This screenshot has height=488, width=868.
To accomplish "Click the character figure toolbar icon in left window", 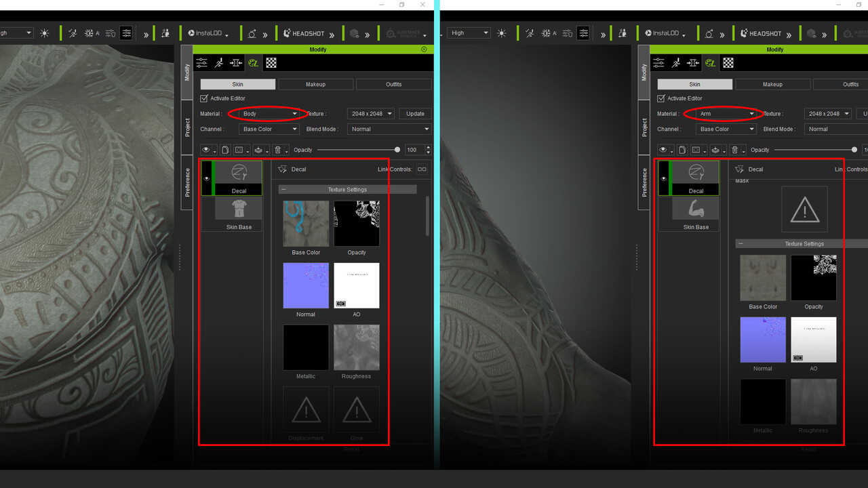I will click(x=165, y=33).
